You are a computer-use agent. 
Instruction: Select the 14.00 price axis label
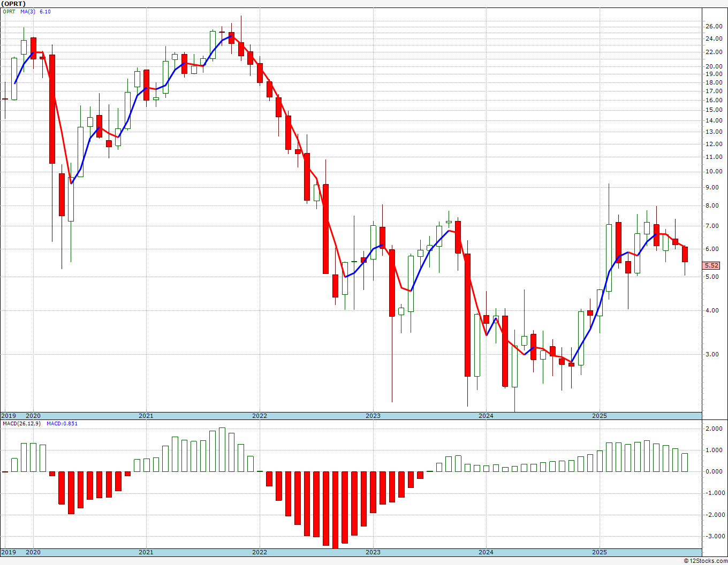pos(713,121)
